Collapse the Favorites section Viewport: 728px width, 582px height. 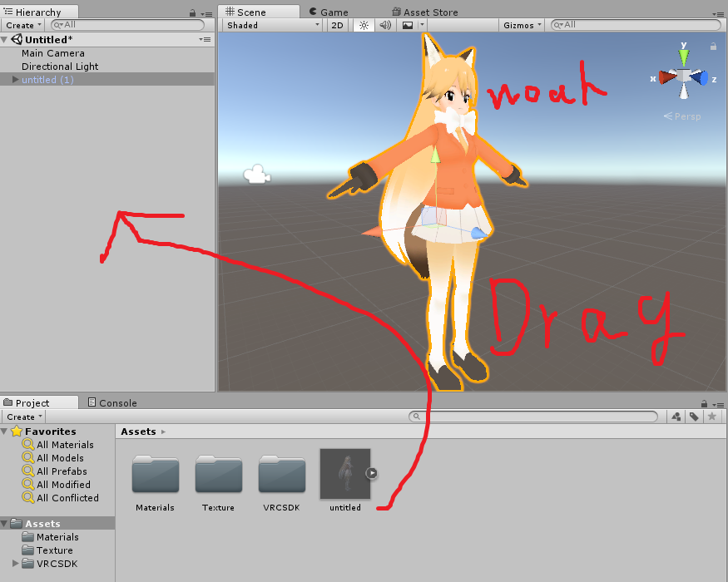tap(4, 432)
